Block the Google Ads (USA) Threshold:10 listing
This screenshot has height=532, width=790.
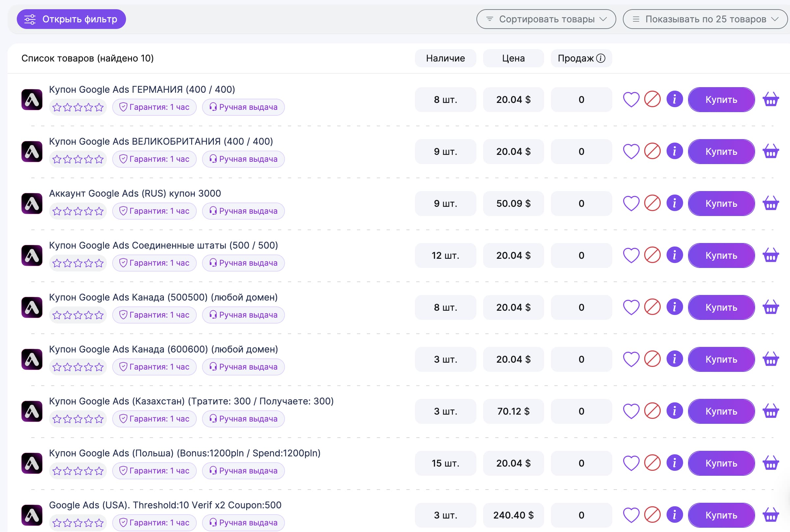(652, 515)
